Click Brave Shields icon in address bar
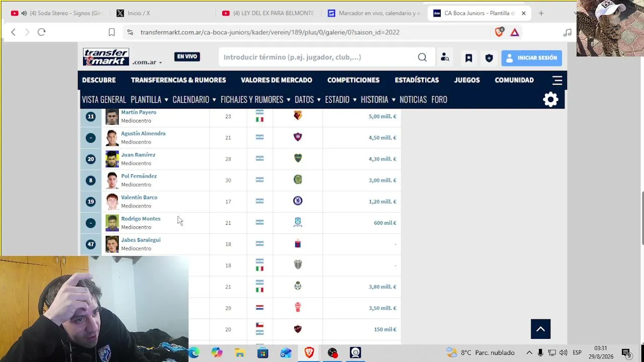644x362 pixels. pos(499,32)
